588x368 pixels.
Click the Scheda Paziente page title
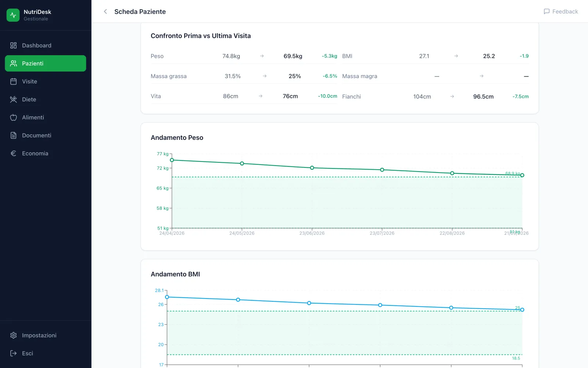pos(140,11)
